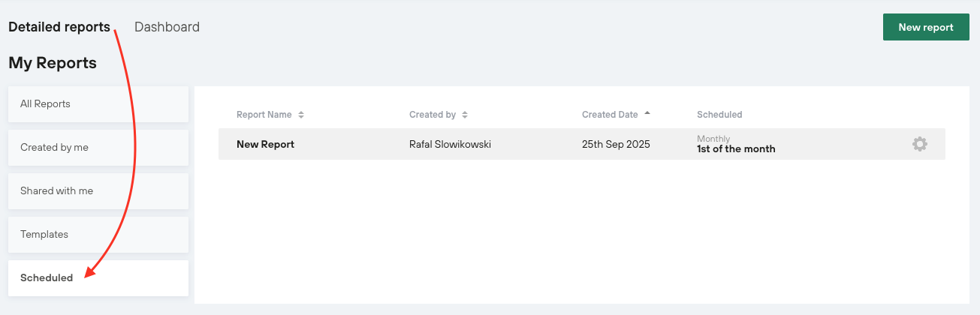Open settings gear for New Report

point(919,144)
